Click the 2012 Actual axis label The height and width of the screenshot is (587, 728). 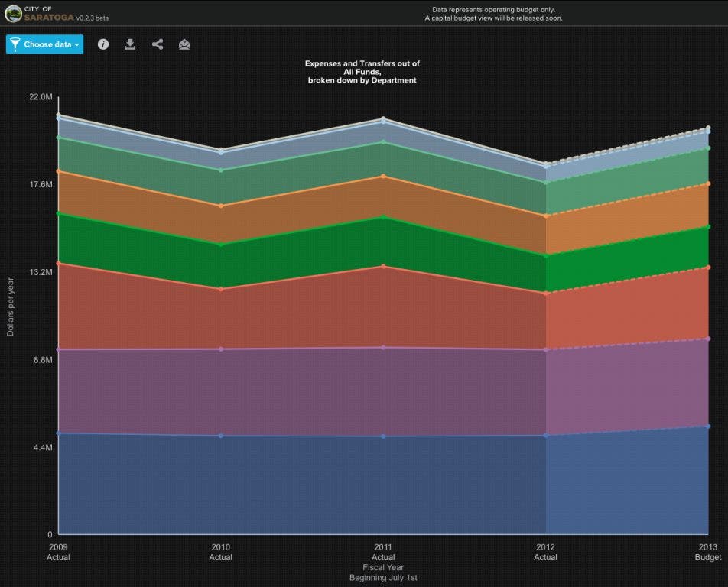pos(545,552)
